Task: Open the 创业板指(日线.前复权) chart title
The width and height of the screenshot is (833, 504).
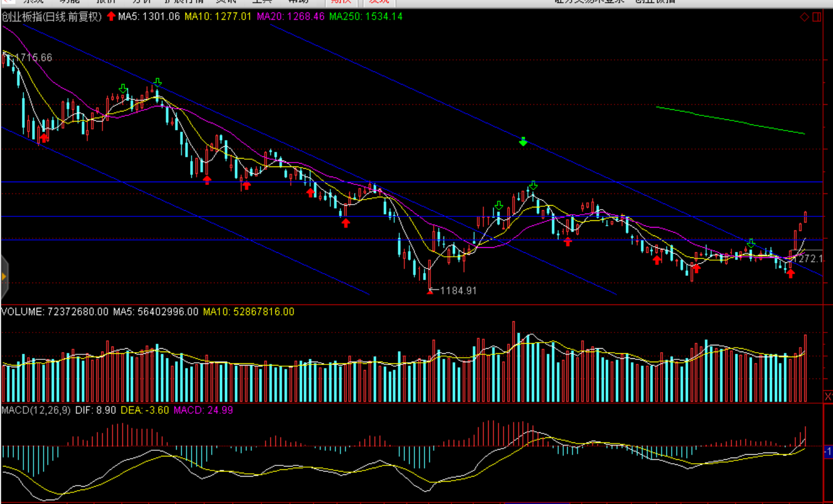Action: (x=52, y=17)
